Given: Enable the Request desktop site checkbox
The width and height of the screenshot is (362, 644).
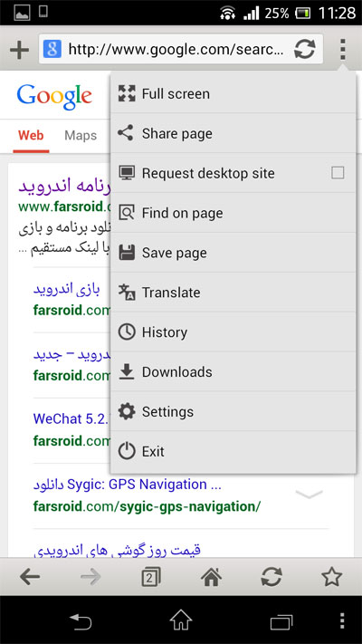Looking at the screenshot, I should click(x=338, y=173).
